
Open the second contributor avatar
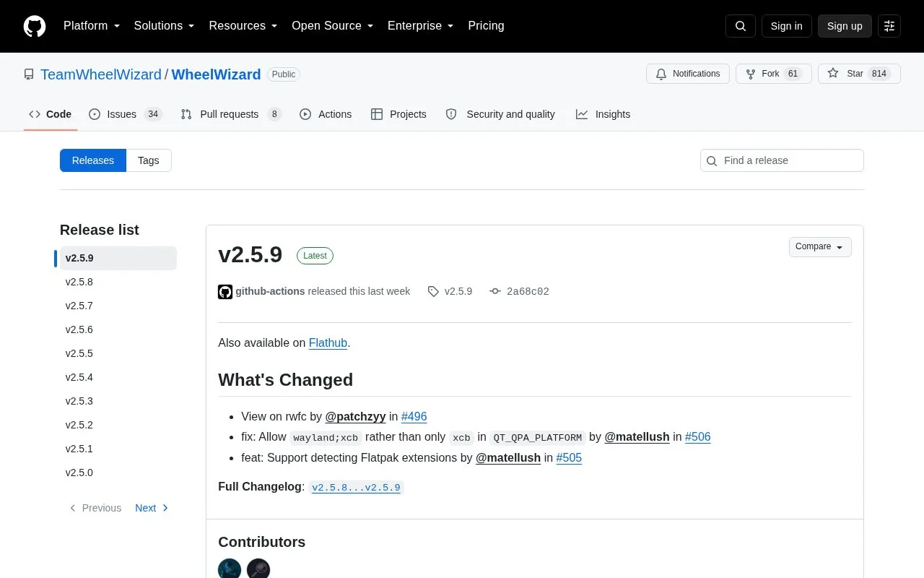[x=258, y=569]
